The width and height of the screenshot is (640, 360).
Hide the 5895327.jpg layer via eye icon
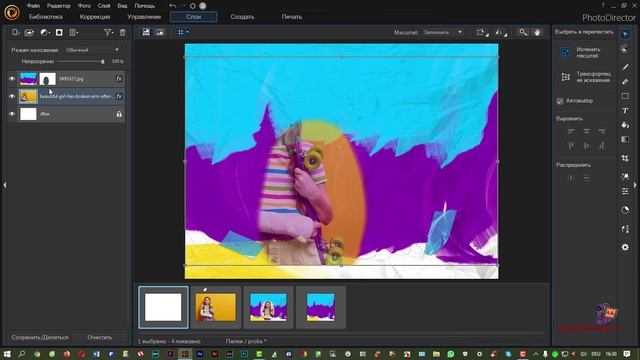[x=12, y=79]
